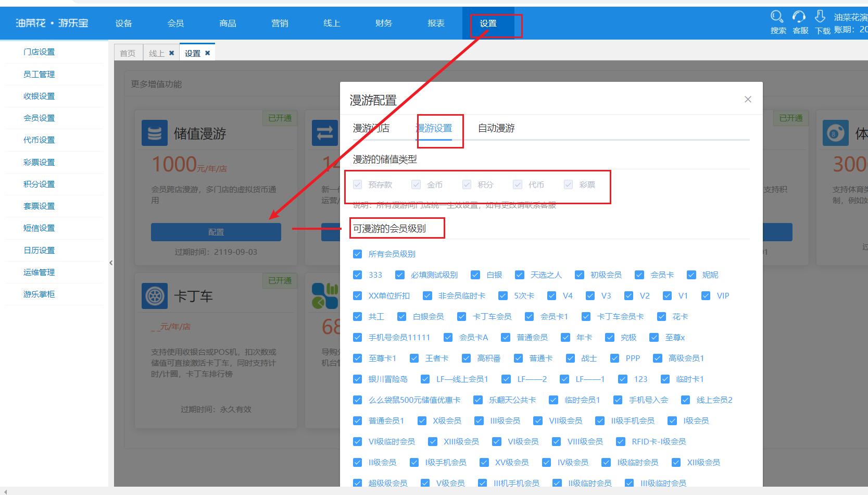
Task: Click the search magnifier icon
Action: [x=777, y=17]
